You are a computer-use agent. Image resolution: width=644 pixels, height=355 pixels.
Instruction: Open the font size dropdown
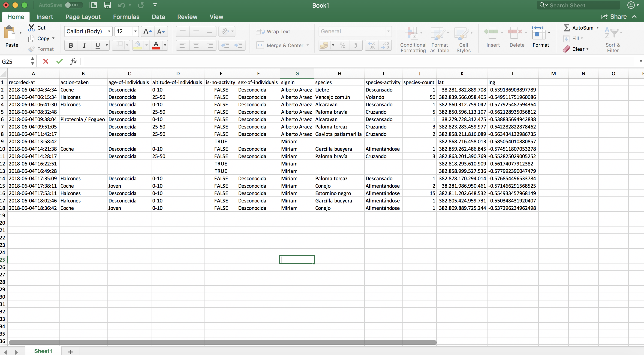click(135, 31)
